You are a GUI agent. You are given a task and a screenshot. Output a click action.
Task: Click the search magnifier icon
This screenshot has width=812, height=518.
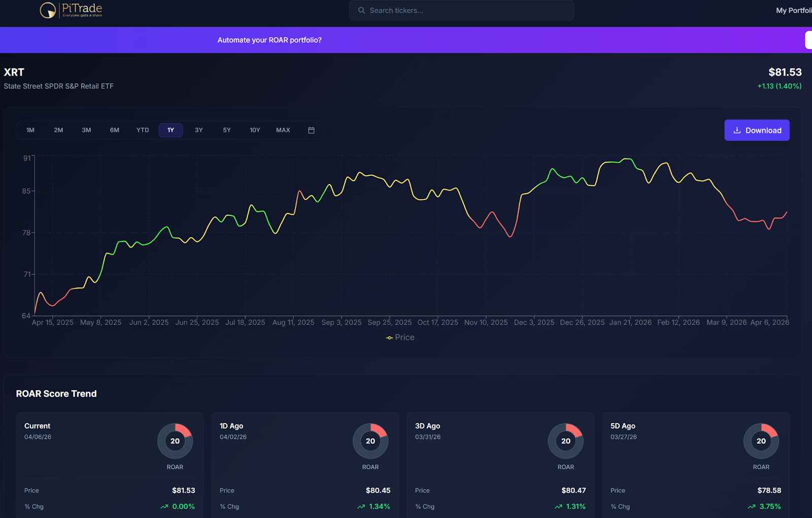361,10
